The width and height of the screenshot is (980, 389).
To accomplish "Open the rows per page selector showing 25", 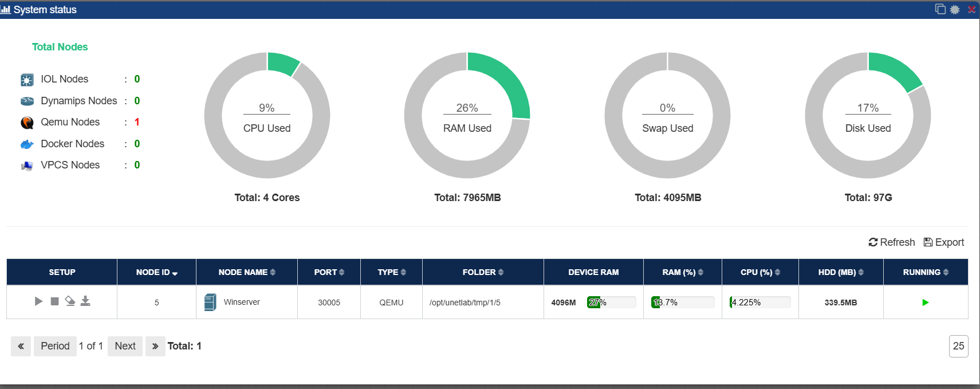I will pyautogui.click(x=958, y=346).
